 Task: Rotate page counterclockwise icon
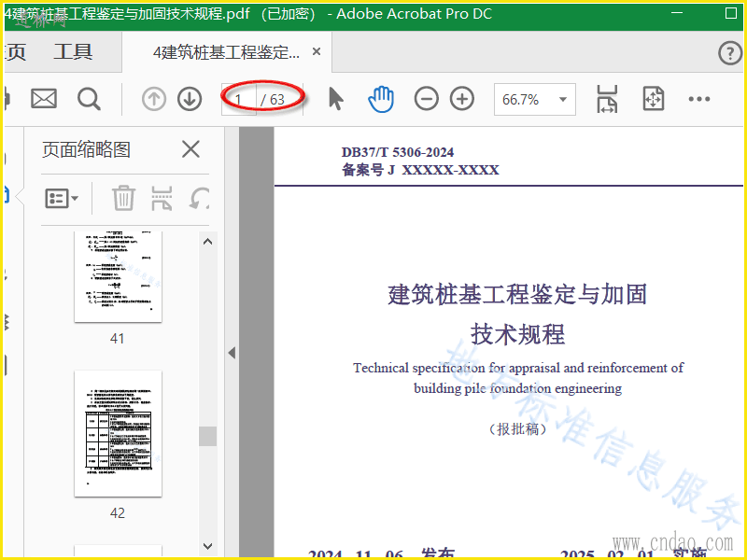(x=199, y=198)
